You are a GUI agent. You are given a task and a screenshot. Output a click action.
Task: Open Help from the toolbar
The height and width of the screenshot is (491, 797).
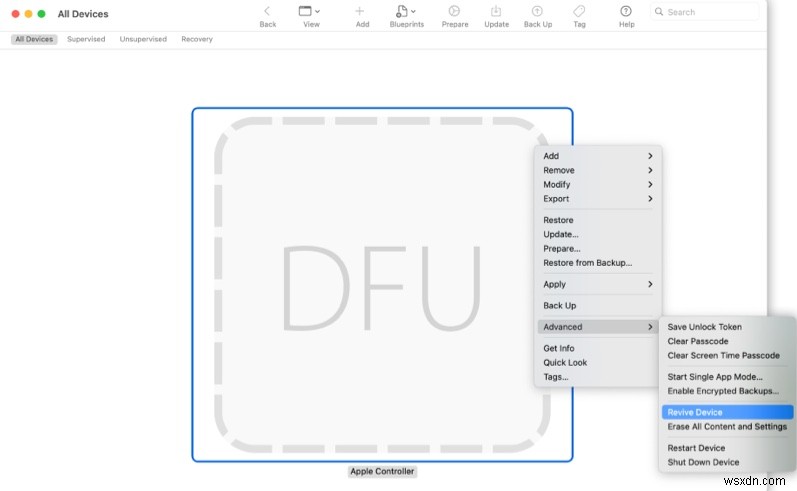coord(626,11)
